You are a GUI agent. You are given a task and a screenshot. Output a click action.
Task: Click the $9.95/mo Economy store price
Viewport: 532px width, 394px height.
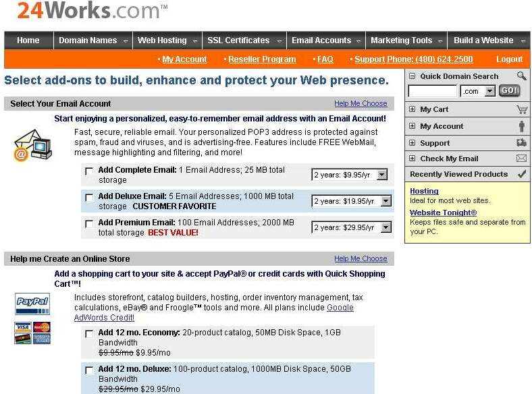(x=153, y=353)
